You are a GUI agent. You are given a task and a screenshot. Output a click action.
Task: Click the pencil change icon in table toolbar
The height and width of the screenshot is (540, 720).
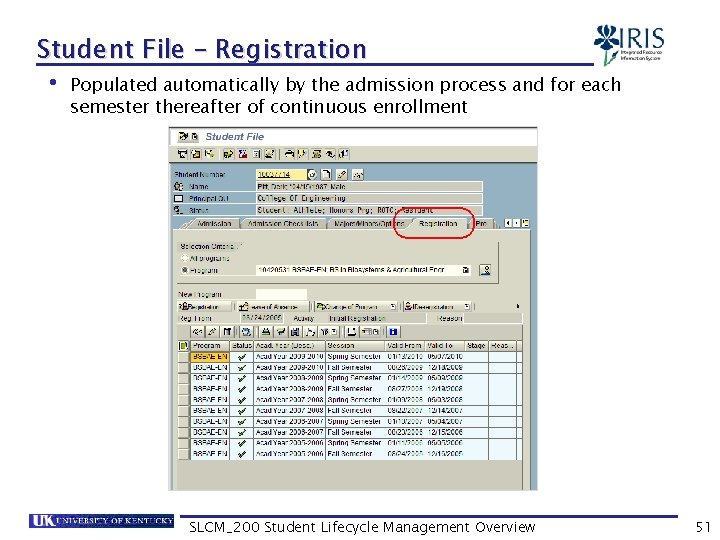(x=212, y=332)
